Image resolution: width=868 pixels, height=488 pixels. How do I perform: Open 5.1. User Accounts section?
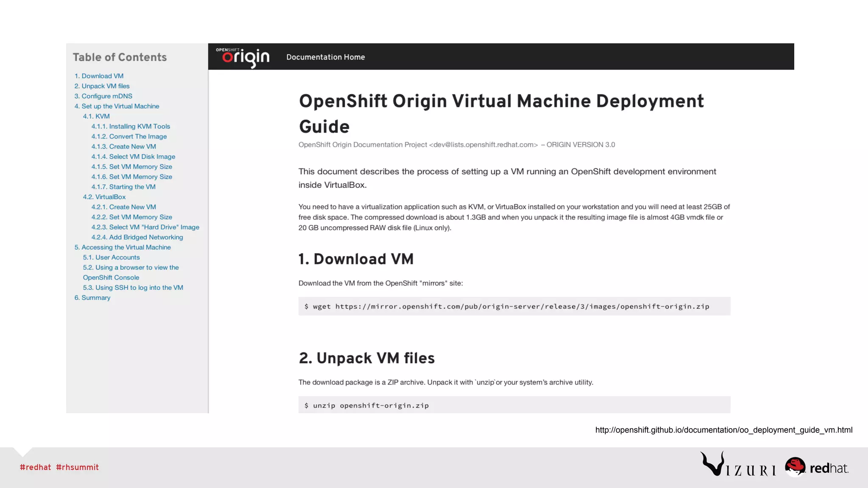[x=111, y=258]
